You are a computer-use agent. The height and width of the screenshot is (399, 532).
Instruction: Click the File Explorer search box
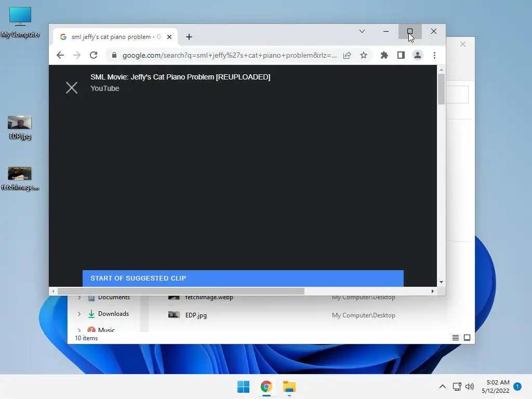(457, 95)
